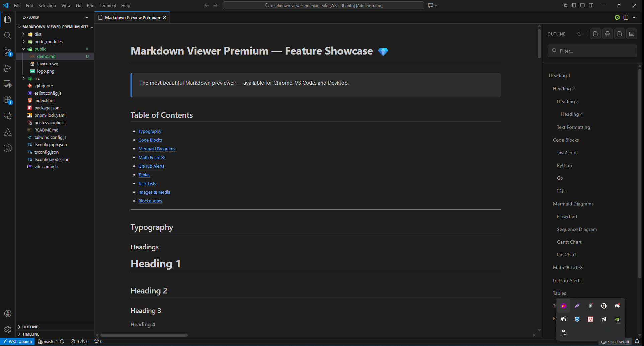This screenshot has width=644, height=346.
Task: Click the outline Filter input field
Action: click(592, 51)
